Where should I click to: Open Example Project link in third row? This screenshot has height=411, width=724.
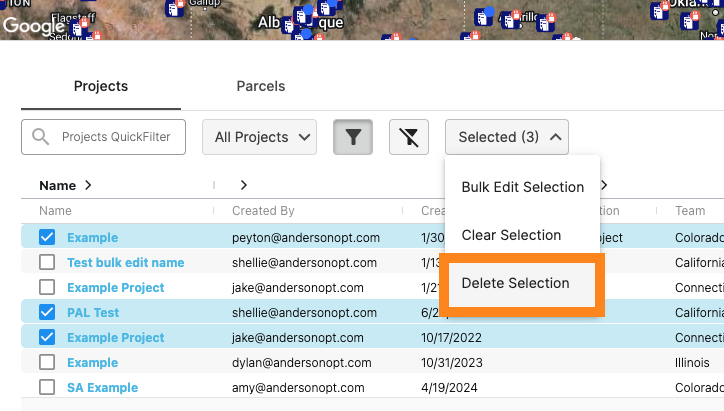click(x=116, y=287)
